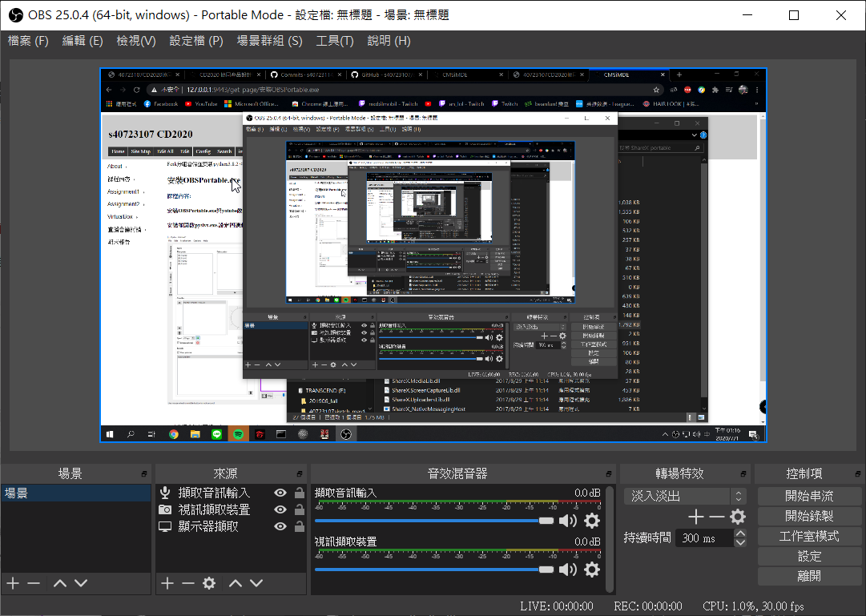Open source properties gear in 來源 panel
The height and width of the screenshot is (616, 866).
pos(209,583)
